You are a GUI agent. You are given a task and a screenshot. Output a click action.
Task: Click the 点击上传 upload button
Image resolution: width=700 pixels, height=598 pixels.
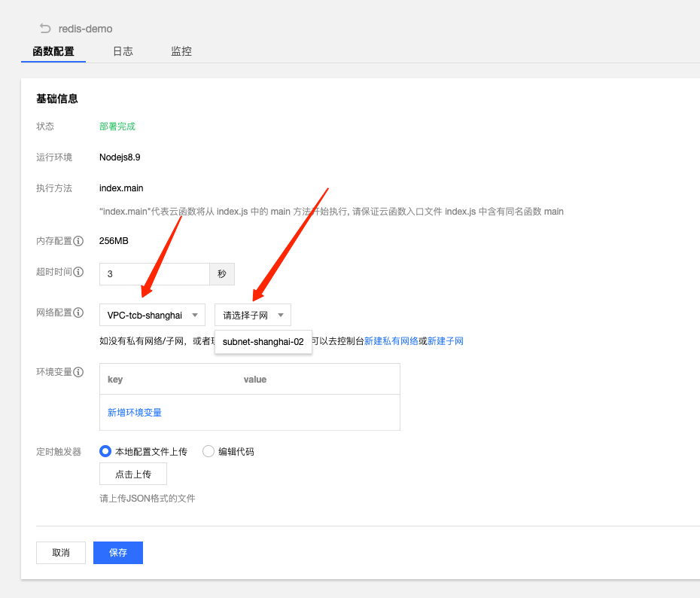coord(133,474)
